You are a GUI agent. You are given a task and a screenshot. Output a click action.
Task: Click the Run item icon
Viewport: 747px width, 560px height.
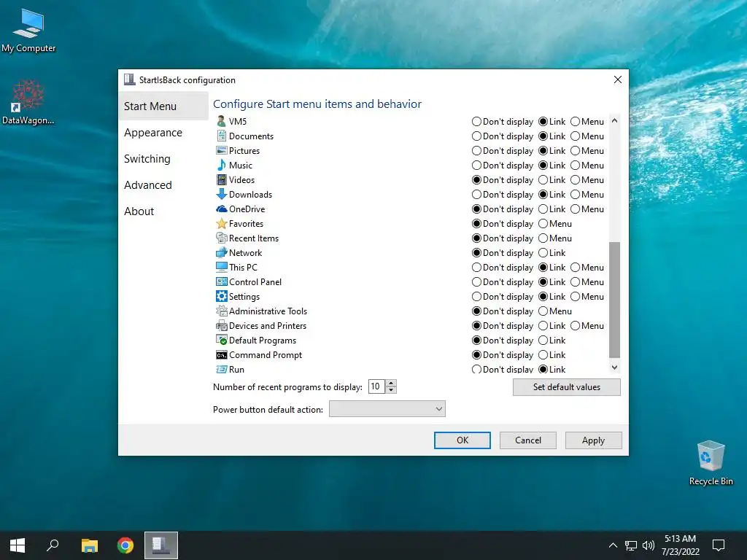[221, 370]
